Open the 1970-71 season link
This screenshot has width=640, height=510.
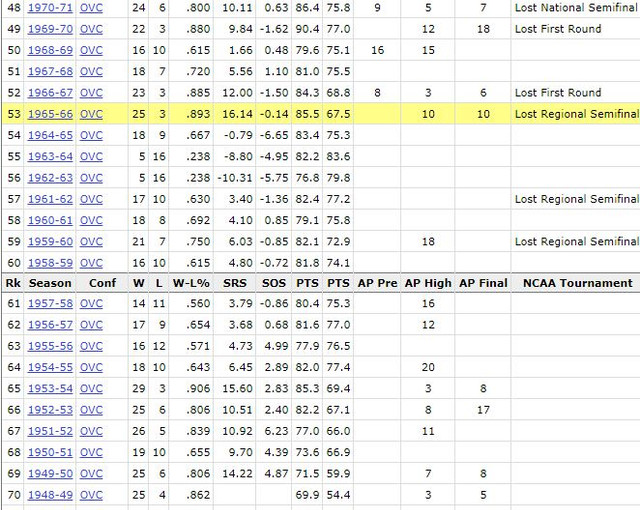pos(50,8)
